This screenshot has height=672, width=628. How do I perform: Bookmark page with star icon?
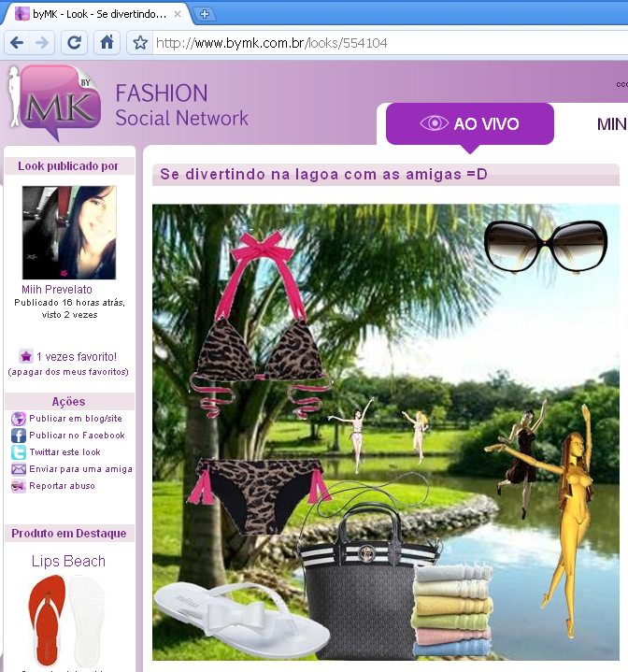[x=140, y=43]
